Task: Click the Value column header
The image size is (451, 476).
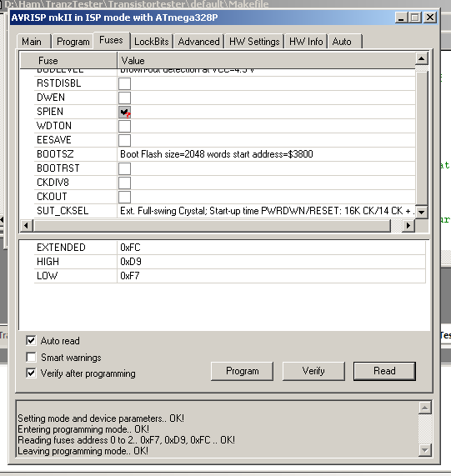Action: (266, 60)
